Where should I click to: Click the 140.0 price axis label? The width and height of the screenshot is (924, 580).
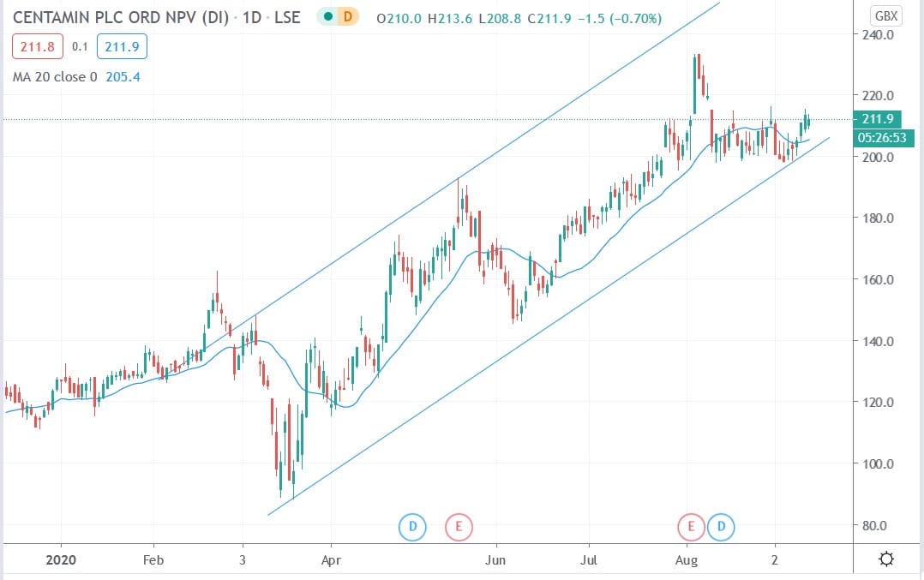coord(878,342)
